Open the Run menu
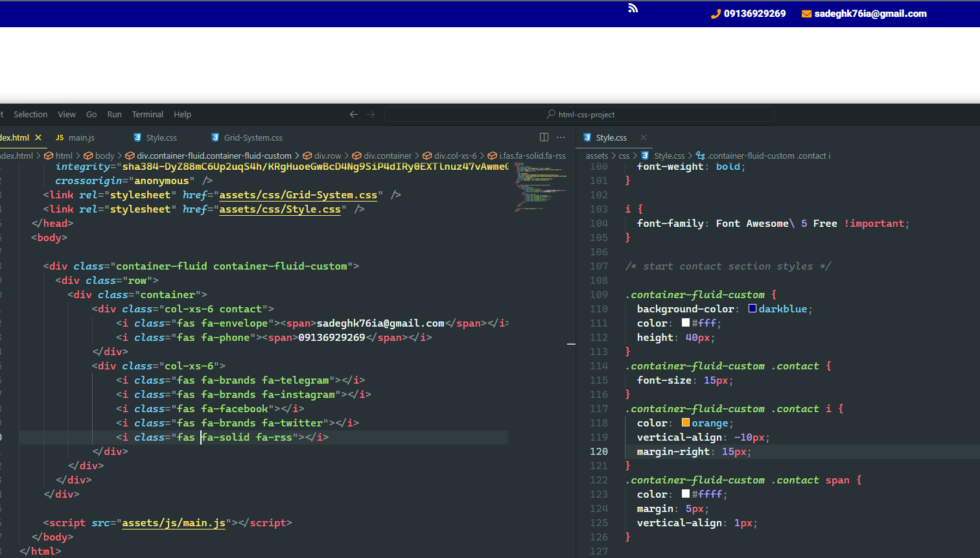 pyautogui.click(x=114, y=115)
